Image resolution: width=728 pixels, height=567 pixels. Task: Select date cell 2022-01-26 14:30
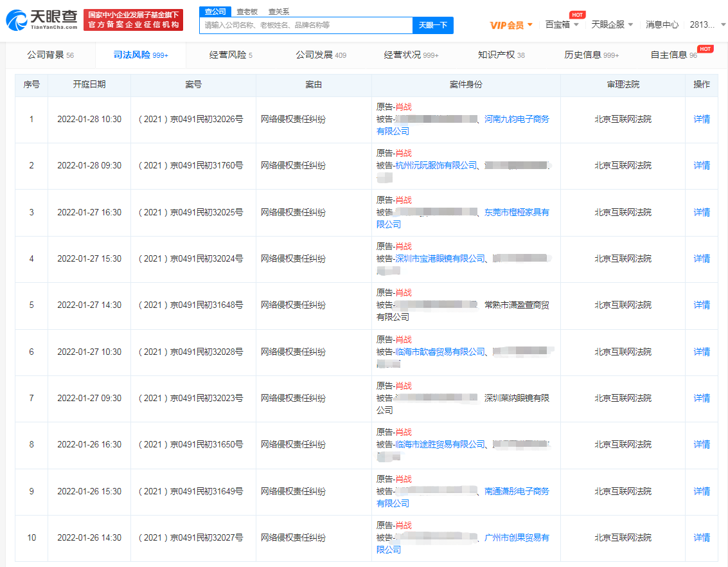click(x=89, y=537)
